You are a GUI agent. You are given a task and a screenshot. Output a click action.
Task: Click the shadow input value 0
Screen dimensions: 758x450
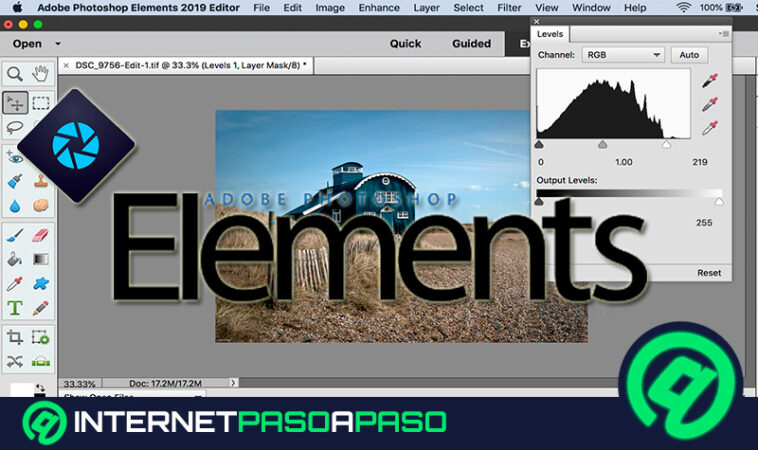point(540,162)
